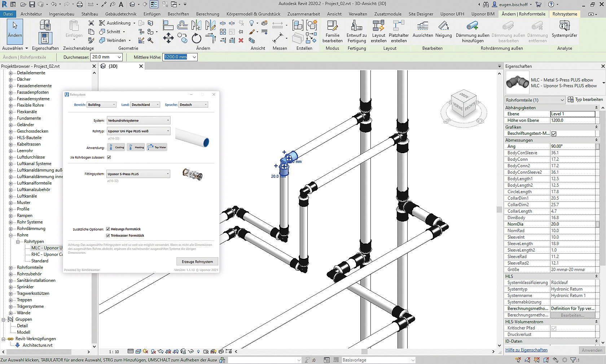The image size is (606, 364).
Task: Open the Gebäudetechnik ribbon tab
Action: click(x=121, y=14)
